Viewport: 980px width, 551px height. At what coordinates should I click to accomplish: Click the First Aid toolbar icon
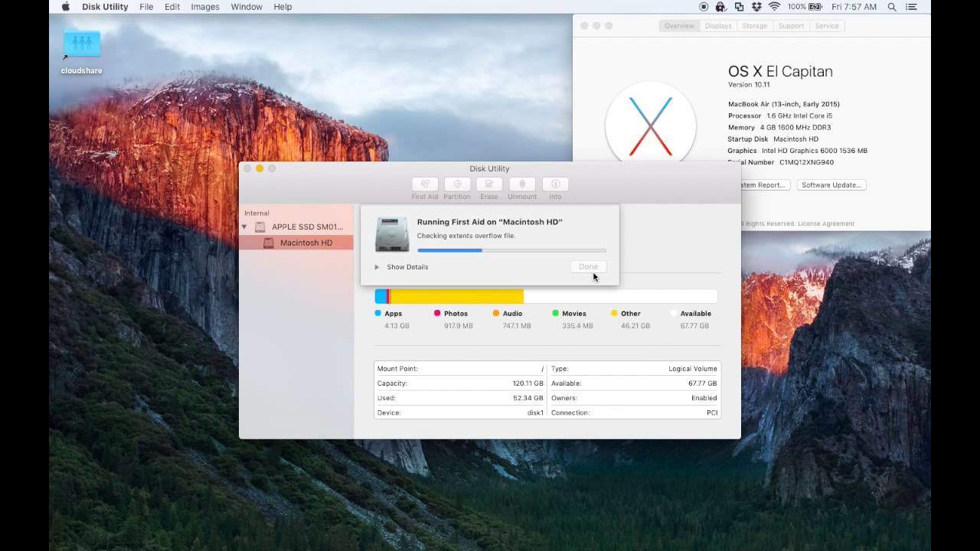tap(425, 184)
